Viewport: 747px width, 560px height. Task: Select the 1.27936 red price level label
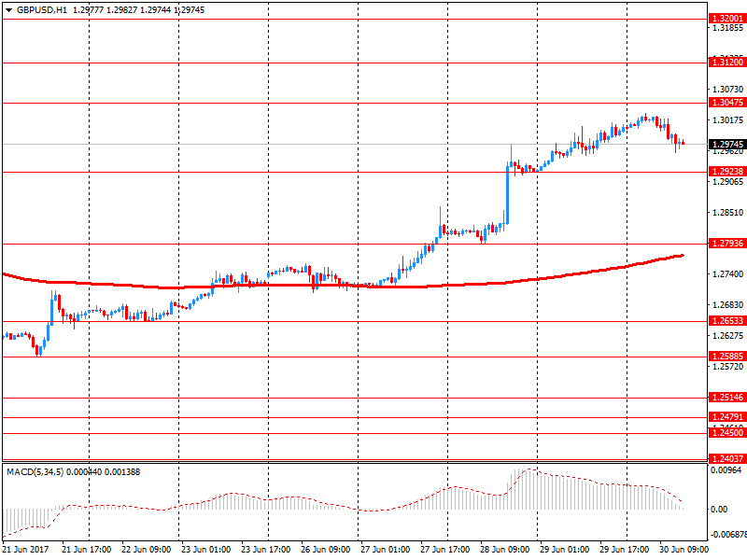[727, 244]
